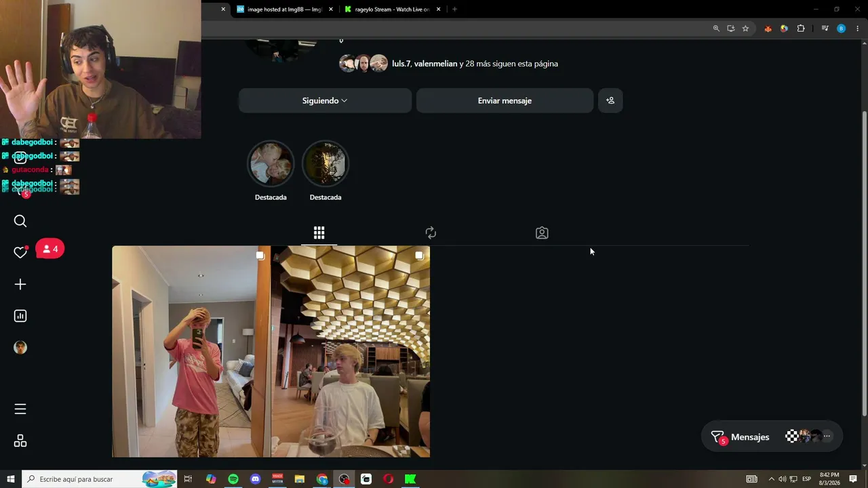Click the add-person suggestions button

[610, 100]
